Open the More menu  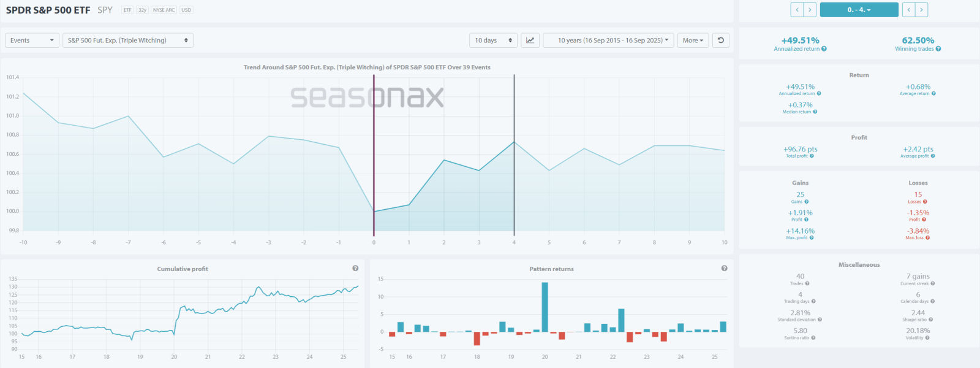pos(693,40)
